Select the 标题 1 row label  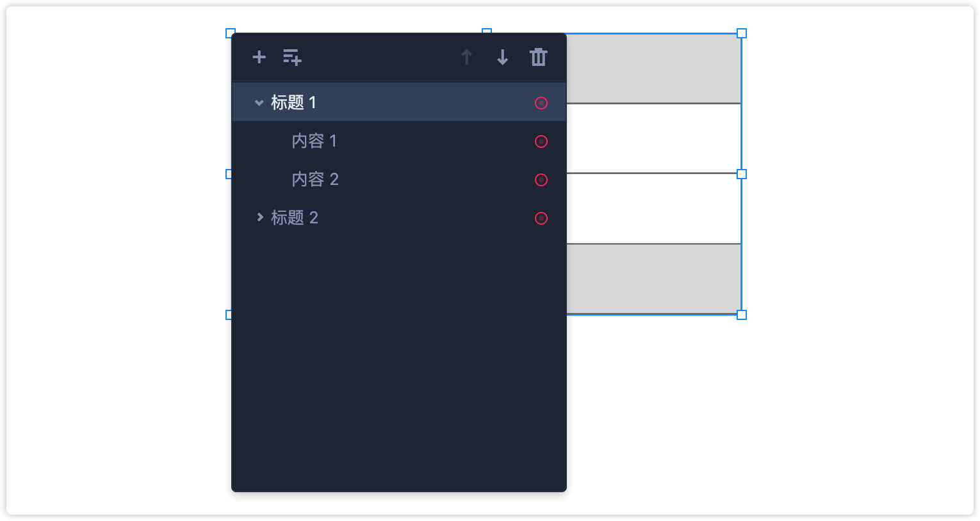click(x=293, y=102)
